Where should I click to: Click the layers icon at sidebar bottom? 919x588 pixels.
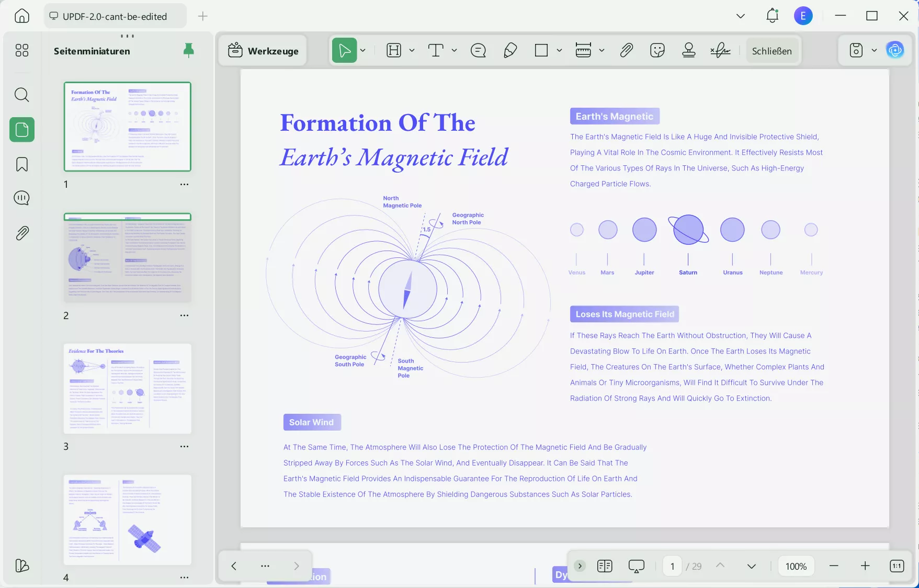point(22,566)
